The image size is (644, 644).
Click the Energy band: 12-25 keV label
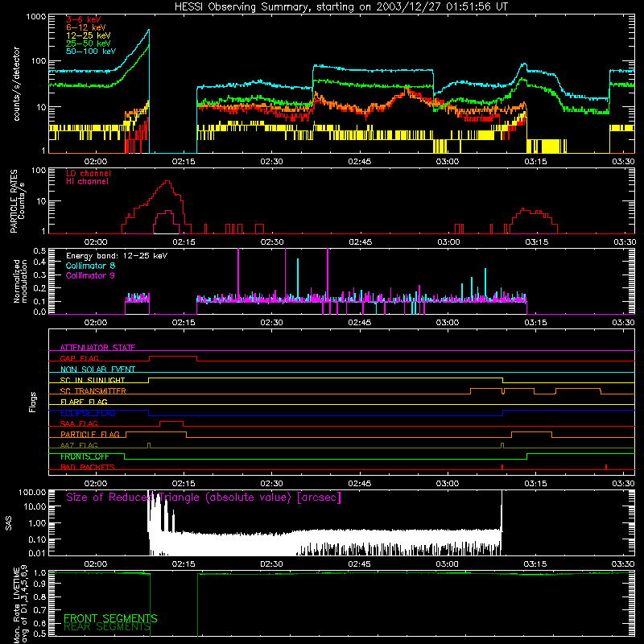coord(117,256)
